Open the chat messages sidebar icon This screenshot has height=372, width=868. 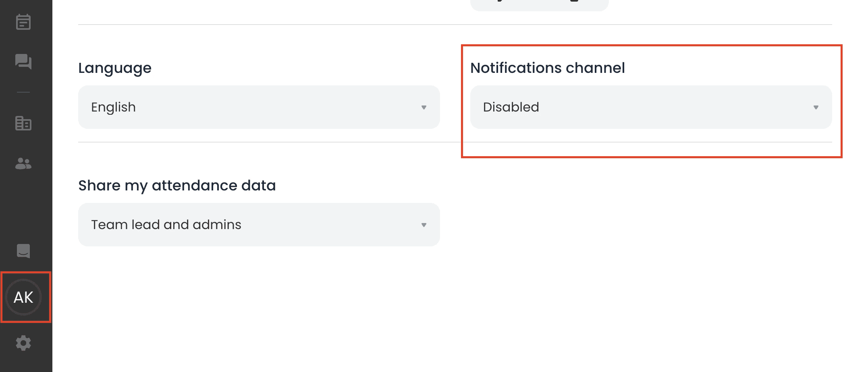(23, 62)
